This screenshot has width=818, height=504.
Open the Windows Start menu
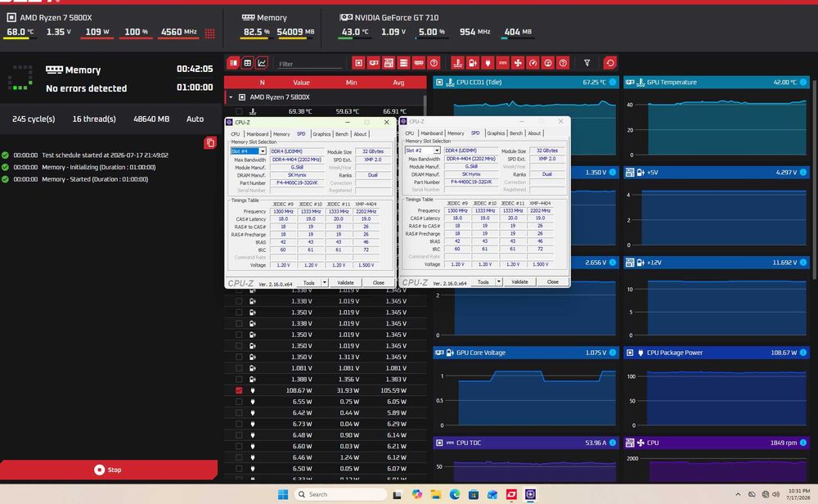point(283,495)
